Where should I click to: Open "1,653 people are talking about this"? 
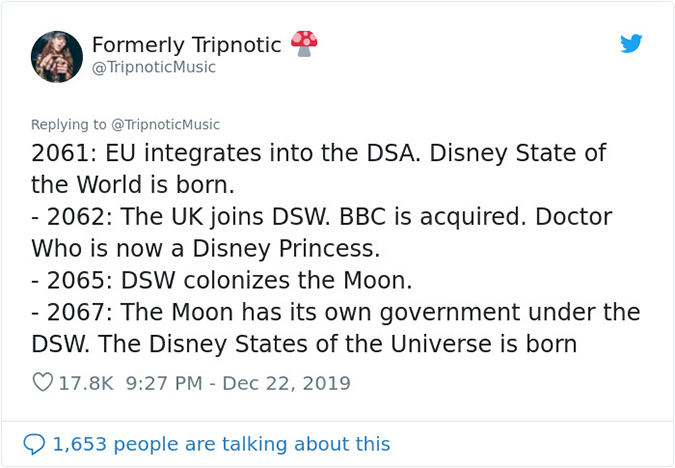[x=221, y=443]
